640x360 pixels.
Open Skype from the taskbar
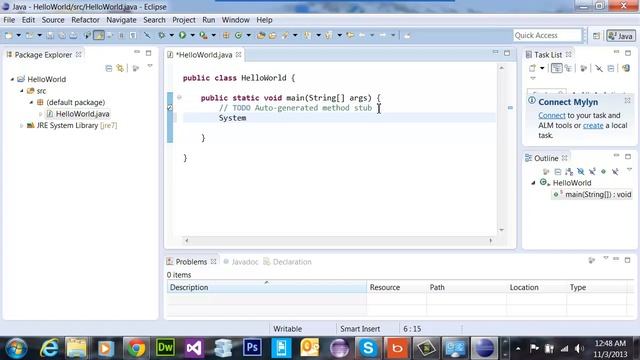(x=368, y=348)
